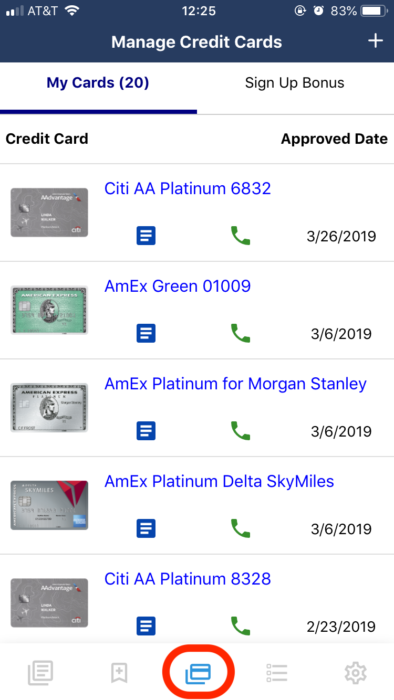Tap the Delta SkyMiles card thumbnail image
The height and width of the screenshot is (700, 394).
click(x=49, y=505)
